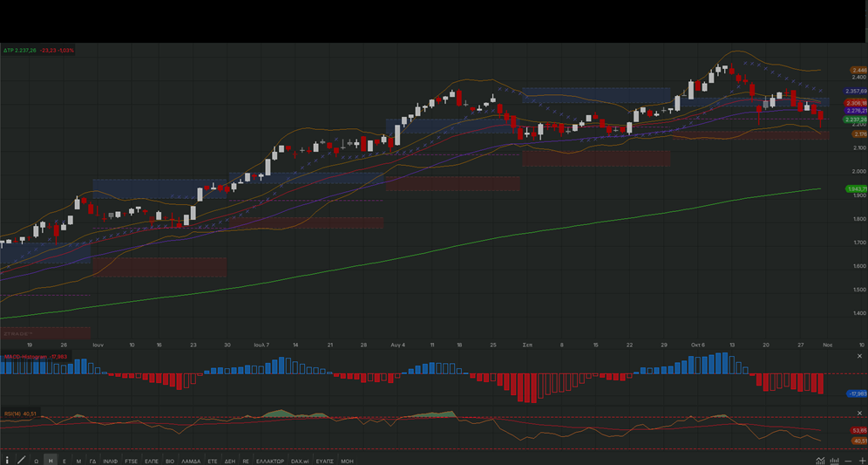The image size is (868, 465).
Task: Select the 2.446 upper band price tag
Action: (858, 71)
